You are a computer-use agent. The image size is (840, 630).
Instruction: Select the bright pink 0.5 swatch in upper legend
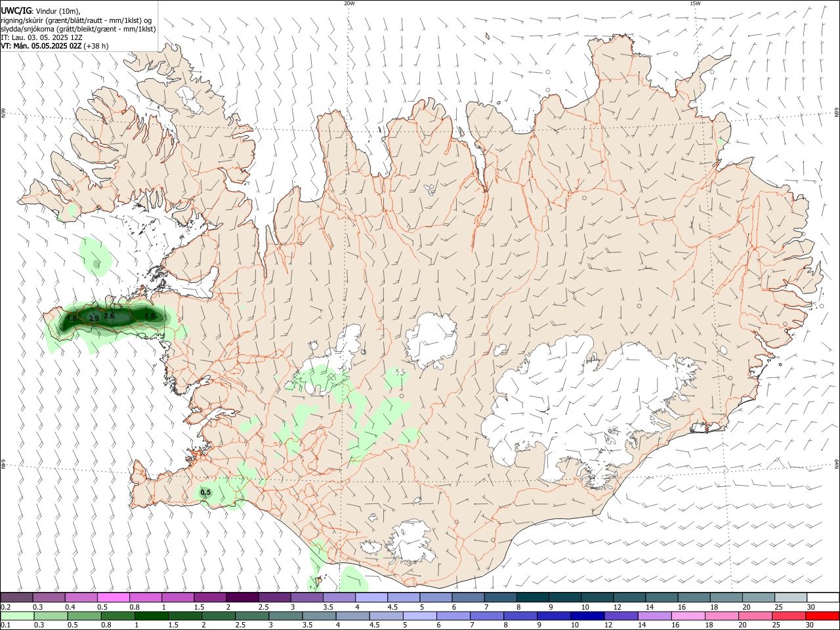click(x=114, y=597)
